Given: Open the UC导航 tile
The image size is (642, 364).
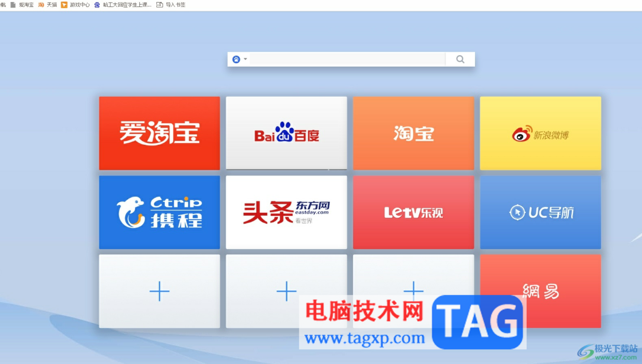Looking at the screenshot, I should click(540, 212).
